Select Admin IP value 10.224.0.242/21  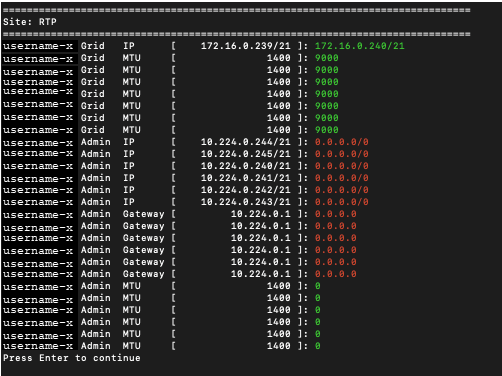tap(246, 190)
